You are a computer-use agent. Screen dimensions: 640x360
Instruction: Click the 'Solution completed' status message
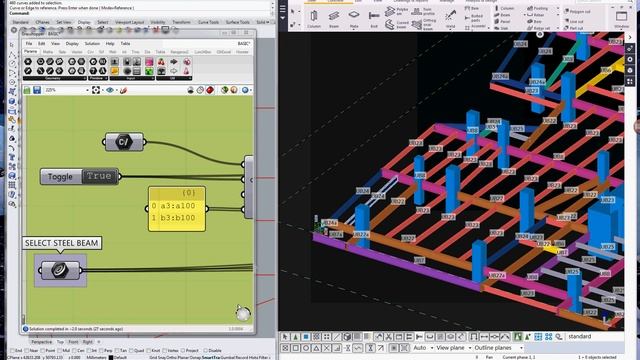click(76, 329)
